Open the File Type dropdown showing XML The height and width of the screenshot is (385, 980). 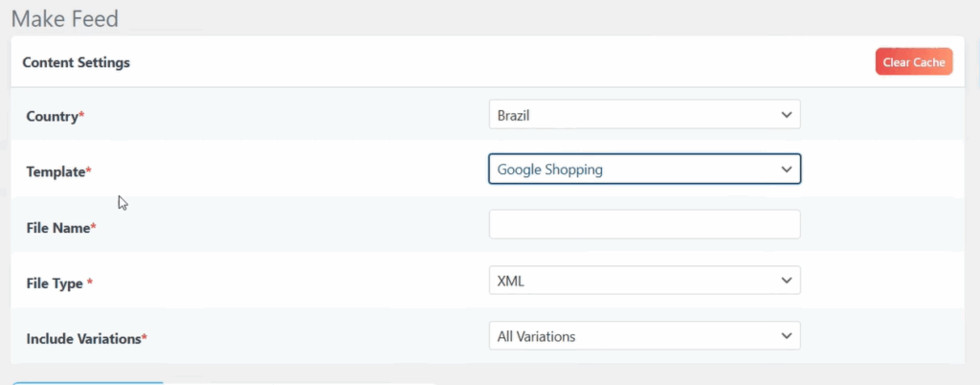pyautogui.click(x=643, y=281)
